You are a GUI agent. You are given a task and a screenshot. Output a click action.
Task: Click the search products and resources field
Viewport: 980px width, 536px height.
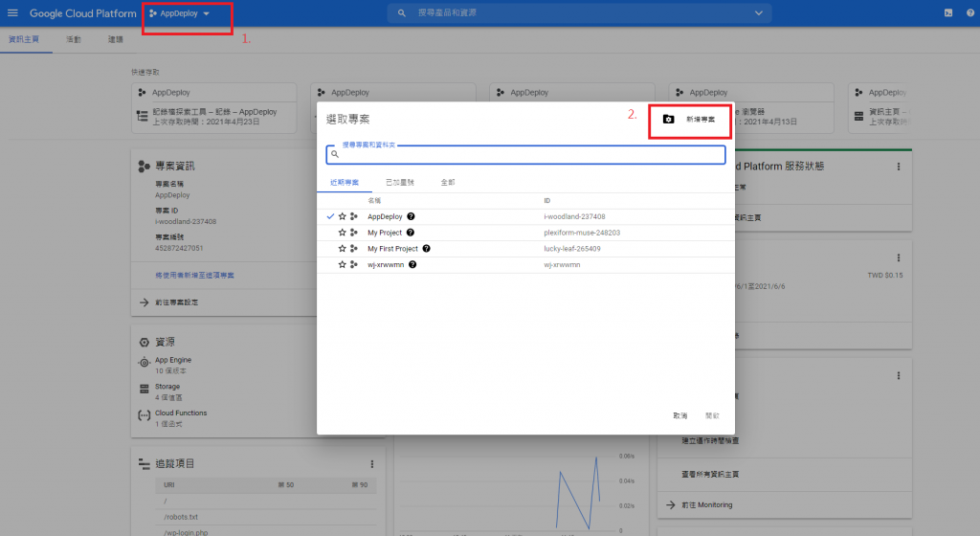(x=578, y=13)
